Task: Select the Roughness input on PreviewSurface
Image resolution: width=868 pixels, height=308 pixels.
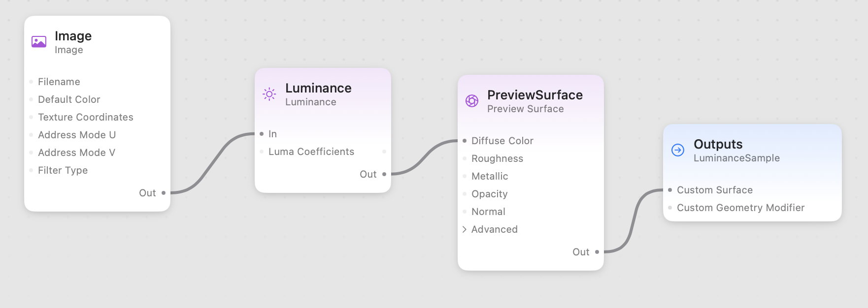Action: coord(497,158)
